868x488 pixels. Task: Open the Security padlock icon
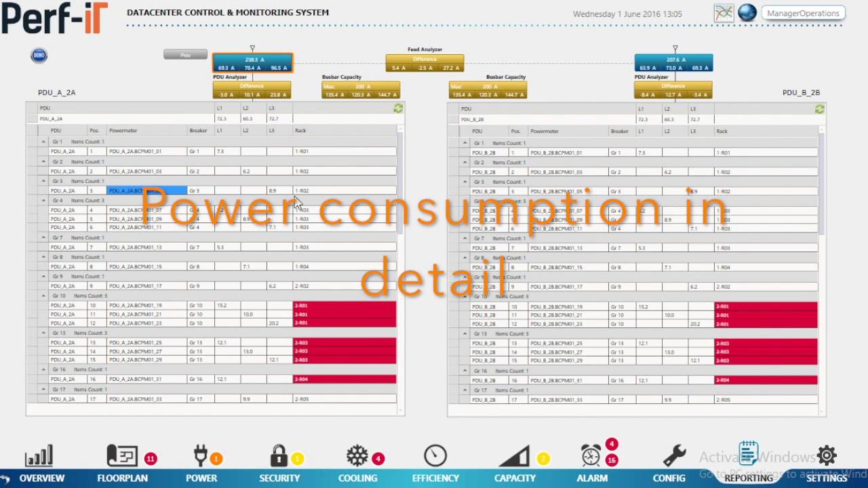point(279,455)
